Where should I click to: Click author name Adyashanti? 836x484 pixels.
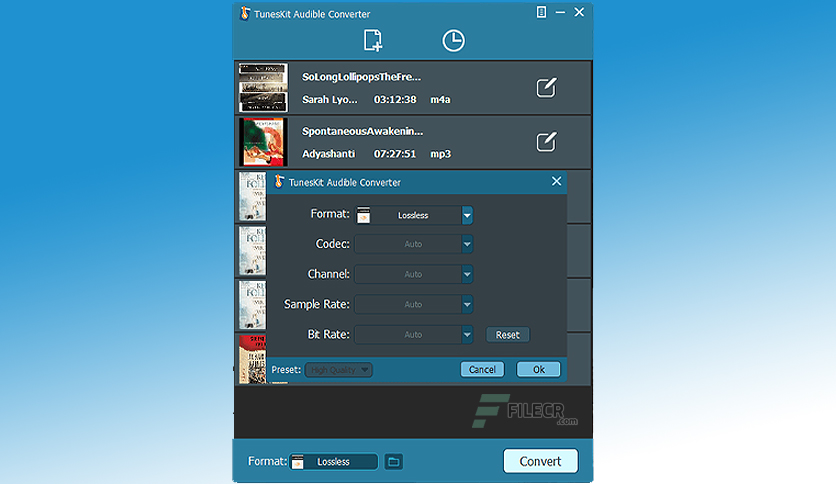tap(328, 154)
